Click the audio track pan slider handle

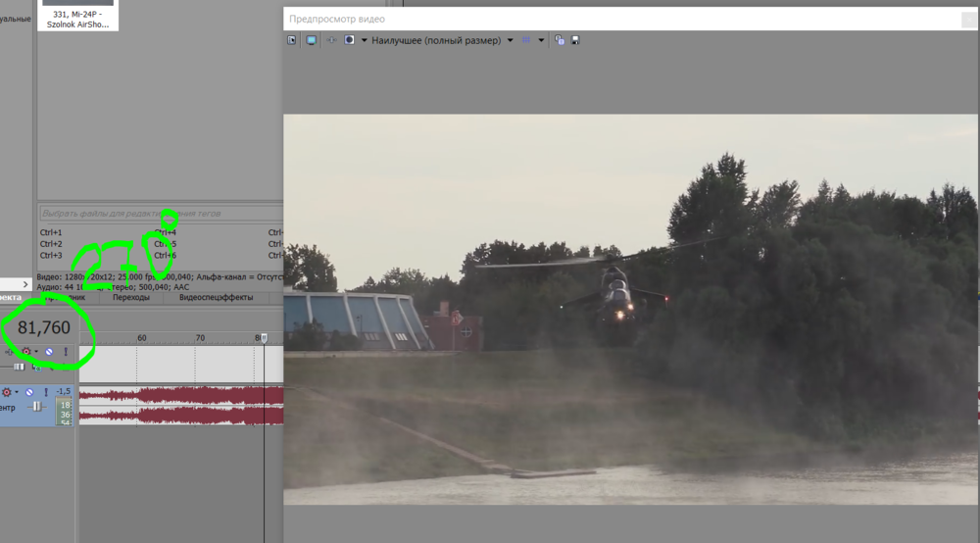click(x=37, y=407)
